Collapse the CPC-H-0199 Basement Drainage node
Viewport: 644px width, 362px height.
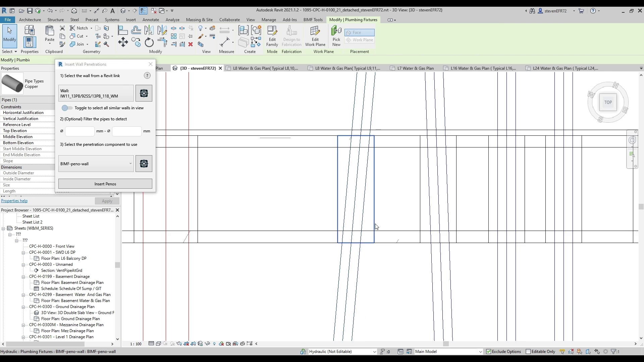(x=23, y=277)
